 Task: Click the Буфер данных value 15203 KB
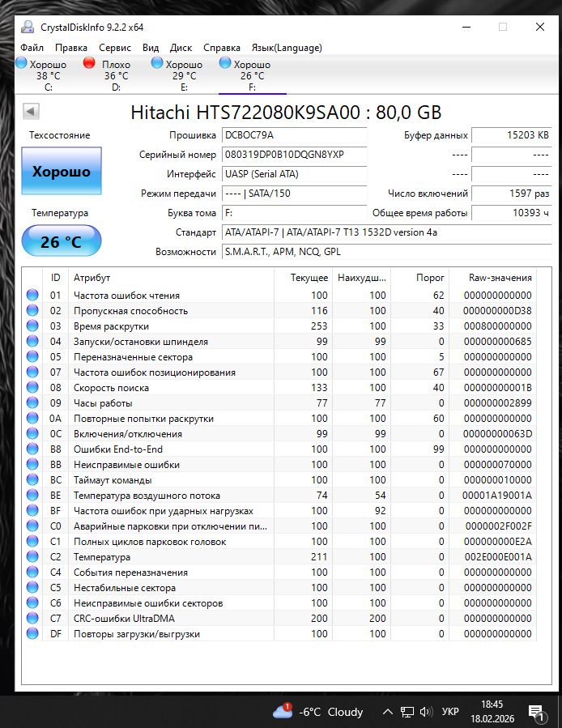511,135
